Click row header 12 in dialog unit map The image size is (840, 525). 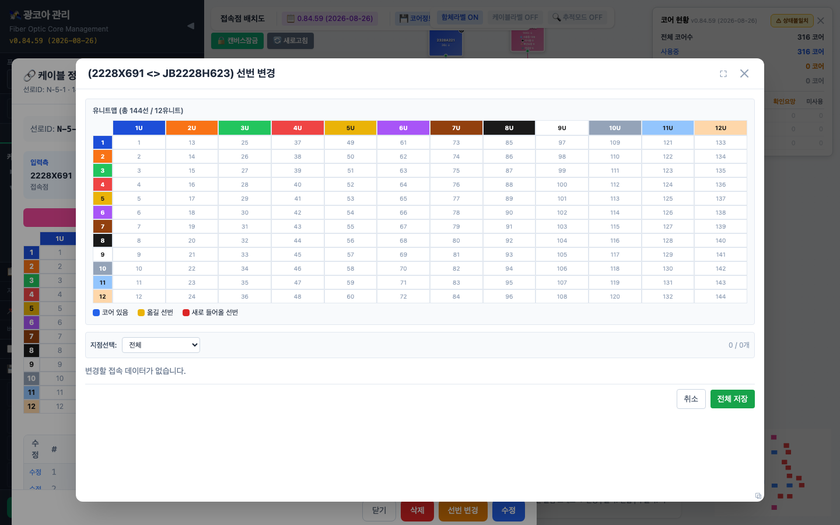tap(102, 296)
